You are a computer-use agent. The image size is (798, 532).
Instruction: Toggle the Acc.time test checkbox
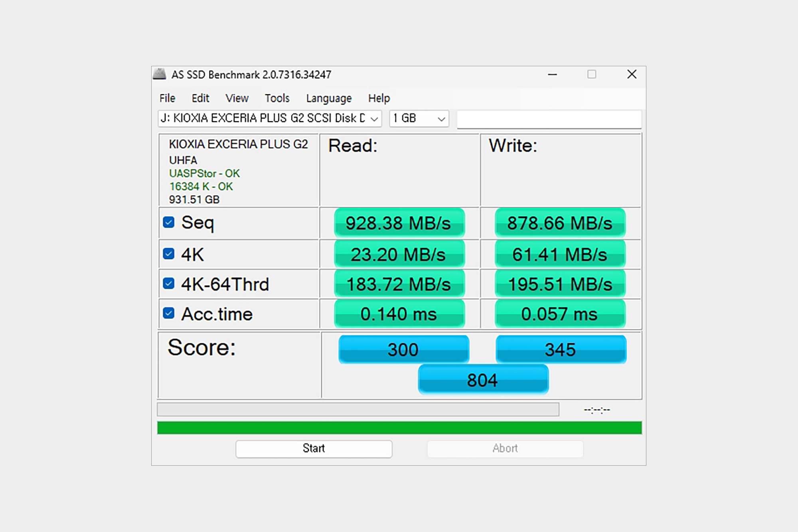pos(169,313)
